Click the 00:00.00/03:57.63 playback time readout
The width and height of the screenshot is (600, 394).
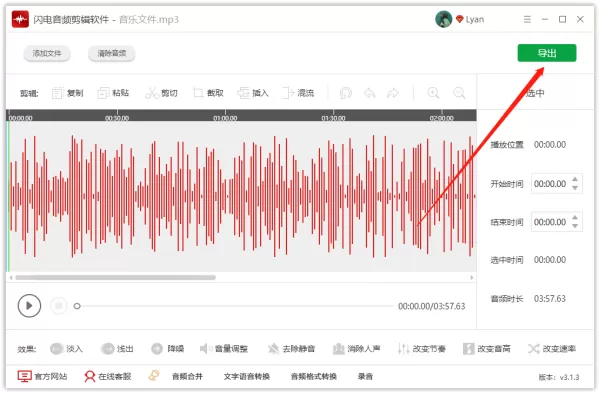pos(432,306)
